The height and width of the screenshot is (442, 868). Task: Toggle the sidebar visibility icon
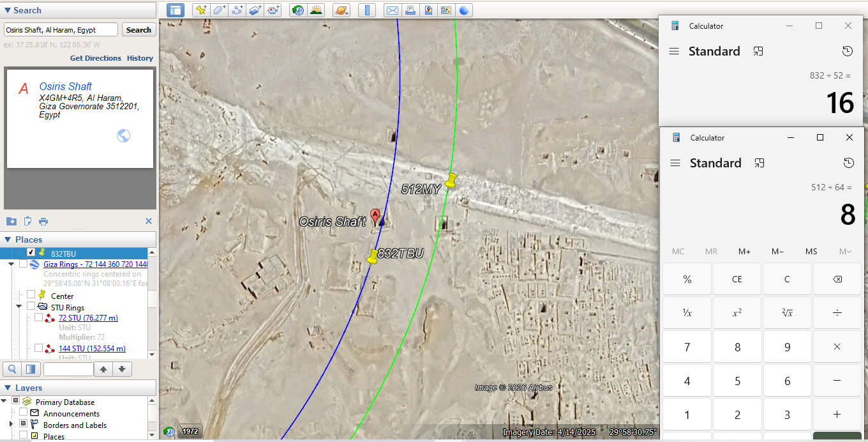(176, 10)
